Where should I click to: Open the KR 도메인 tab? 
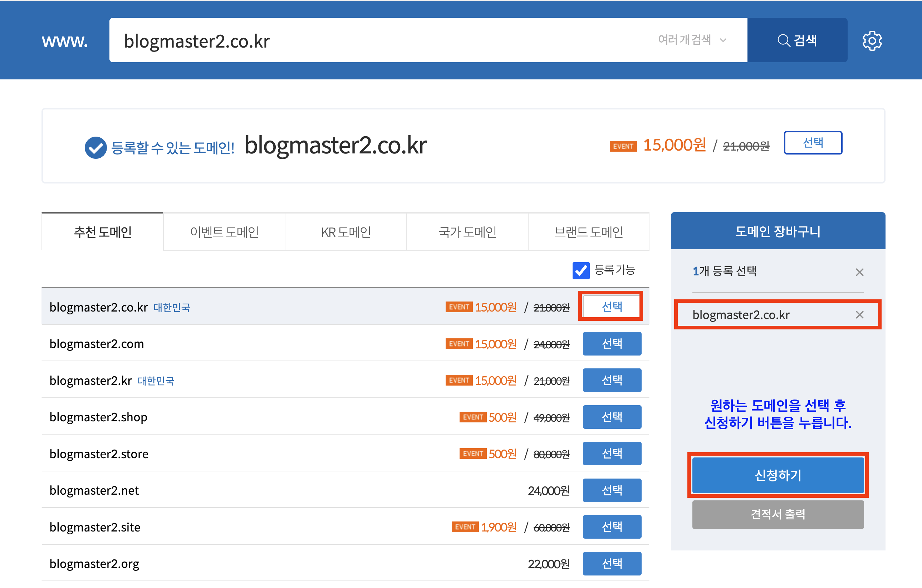pos(346,232)
